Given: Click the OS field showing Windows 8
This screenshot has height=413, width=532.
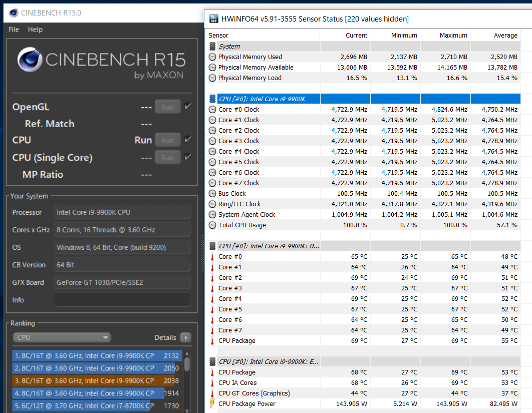Looking at the screenshot, I should point(122,247).
